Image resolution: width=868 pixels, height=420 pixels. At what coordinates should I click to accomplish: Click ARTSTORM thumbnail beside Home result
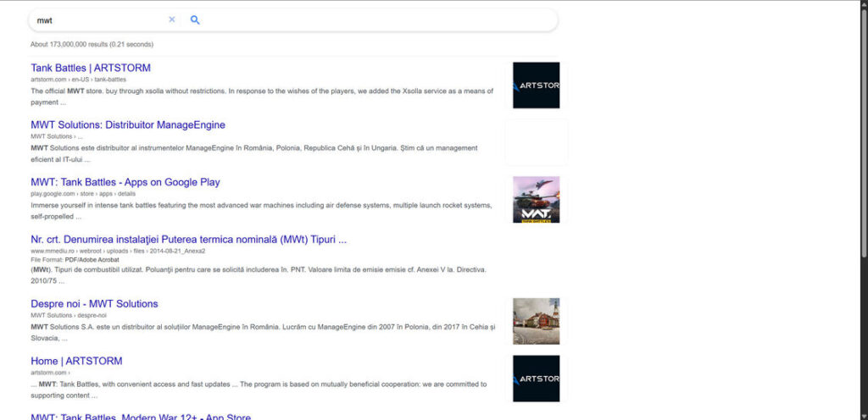tap(536, 379)
